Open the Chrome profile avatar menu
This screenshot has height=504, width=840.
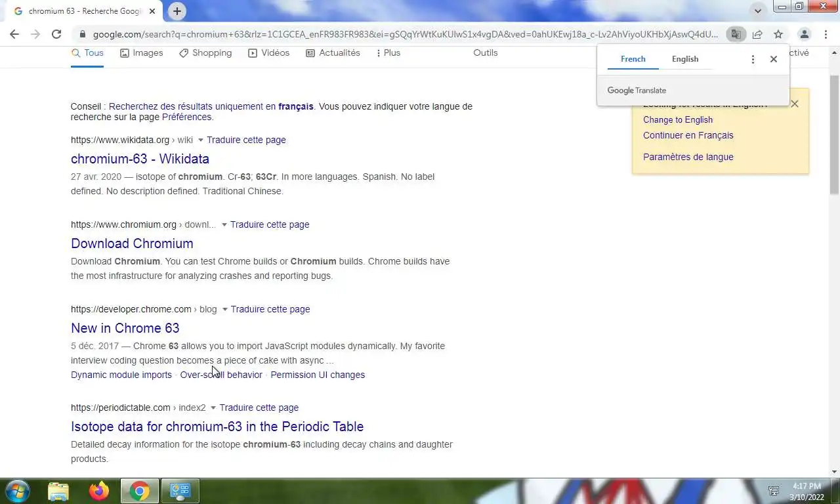point(804,34)
